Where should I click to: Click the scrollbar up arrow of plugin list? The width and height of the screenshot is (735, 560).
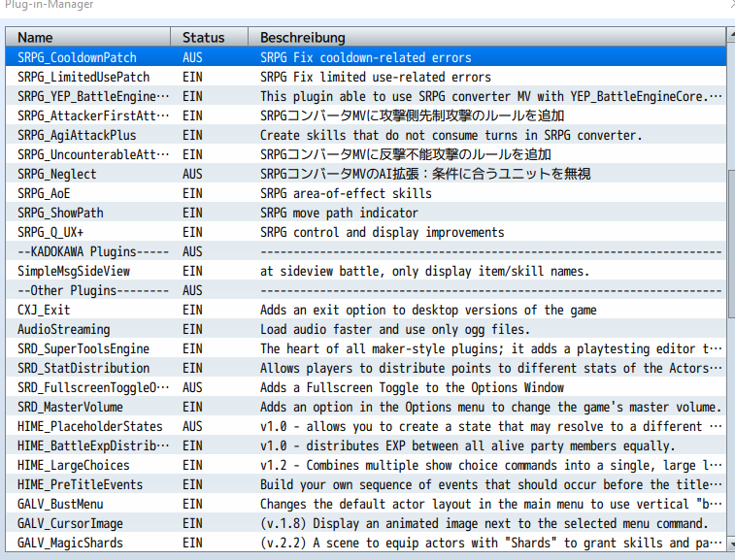click(731, 34)
